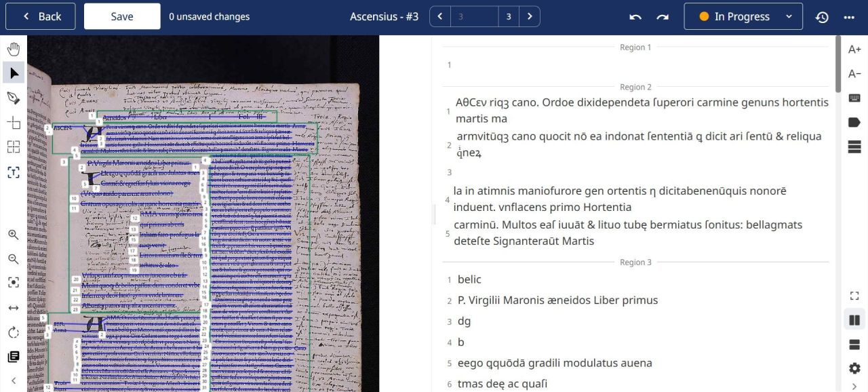Click the page number input field
The height and width of the screenshot is (392, 868).
pyautogui.click(x=475, y=16)
